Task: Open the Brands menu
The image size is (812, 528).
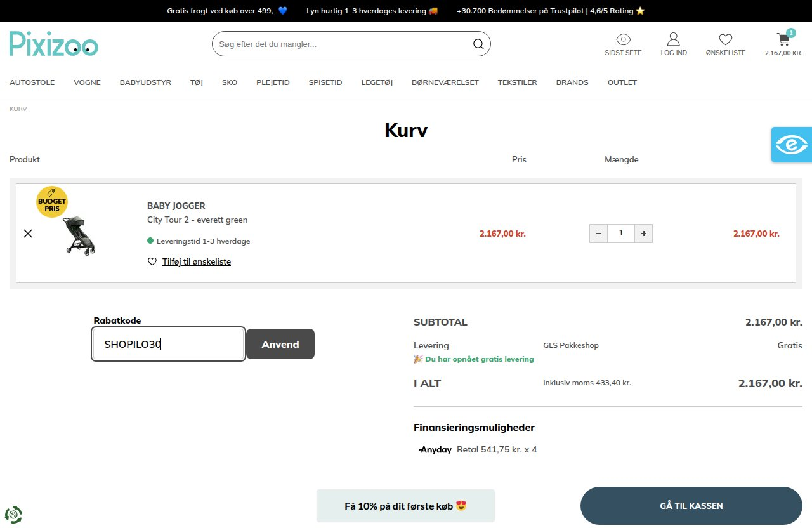Action: tap(572, 82)
